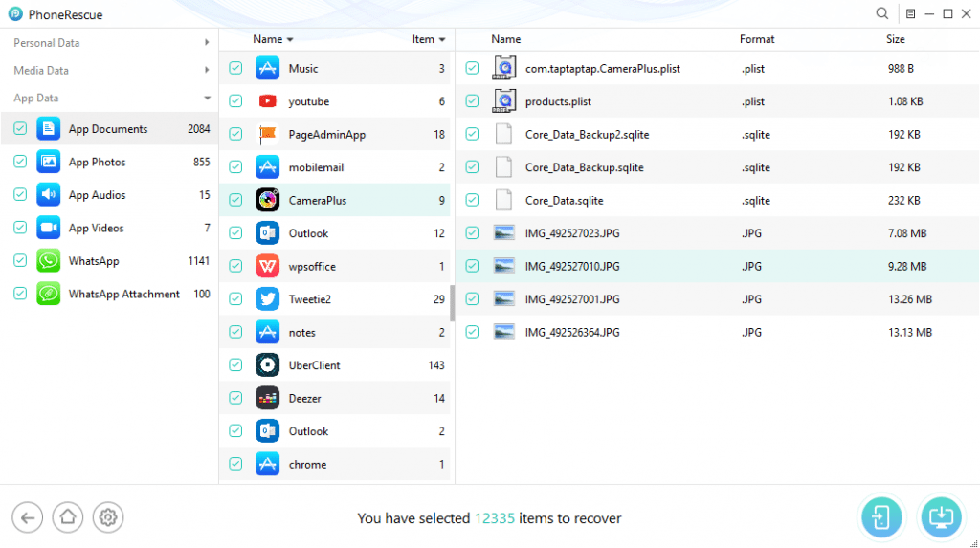The width and height of the screenshot is (980, 548).
Task: Uncheck the UberClient checkbox
Action: 235,365
